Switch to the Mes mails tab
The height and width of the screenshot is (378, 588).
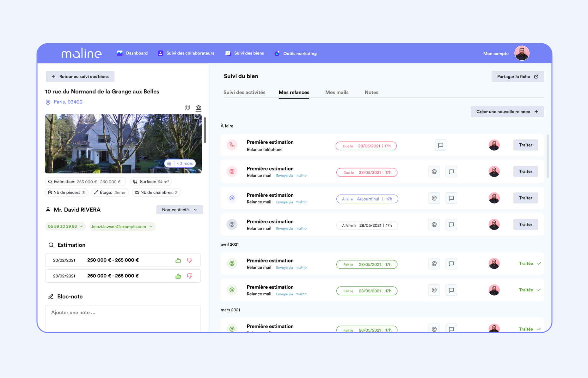click(x=337, y=93)
